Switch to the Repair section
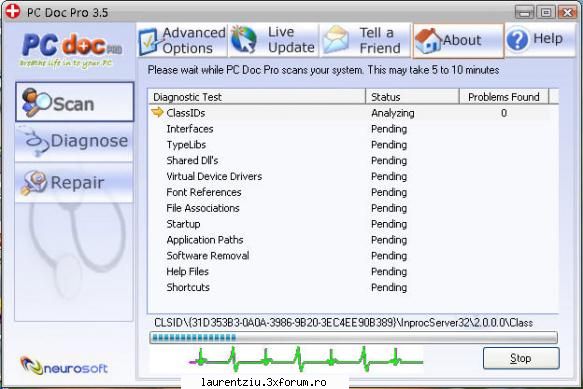Viewport: 583px width, 389px height. [74, 183]
